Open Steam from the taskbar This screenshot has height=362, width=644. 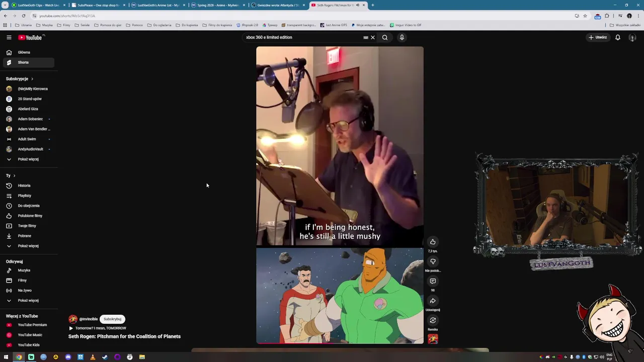point(105,357)
